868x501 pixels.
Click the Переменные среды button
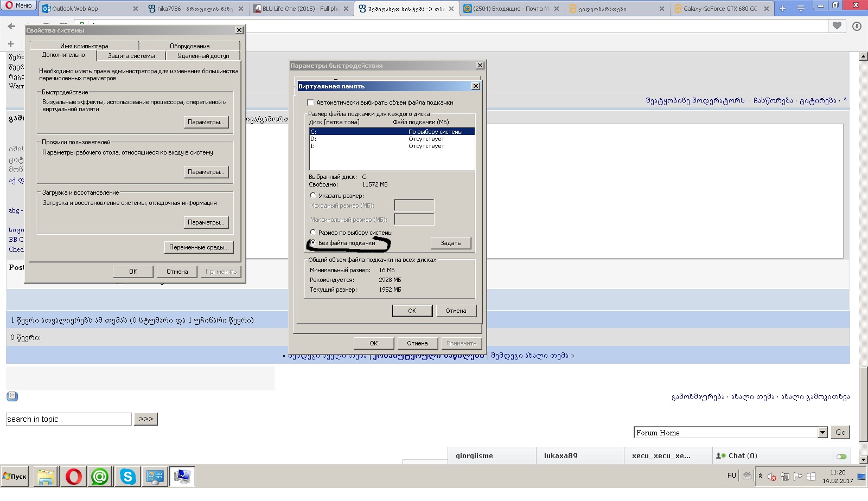(x=199, y=247)
